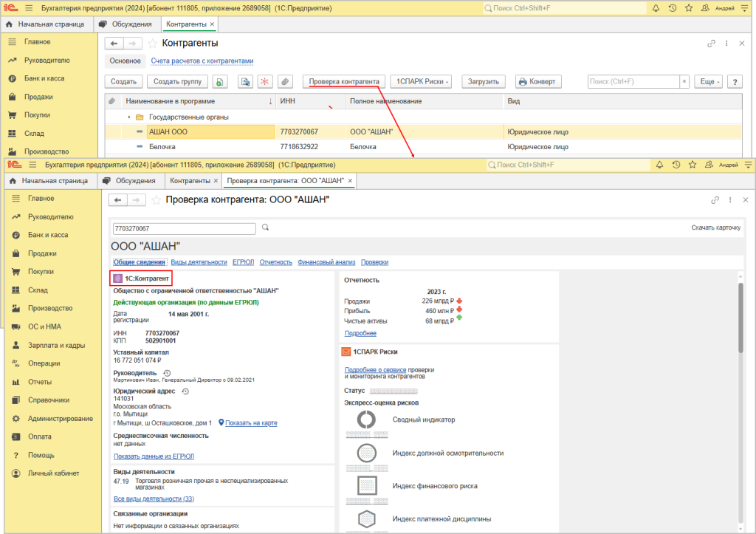Open Личный кабинет sidebar section
This screenshot has width=756, height=534.
[x=53, y=473]
